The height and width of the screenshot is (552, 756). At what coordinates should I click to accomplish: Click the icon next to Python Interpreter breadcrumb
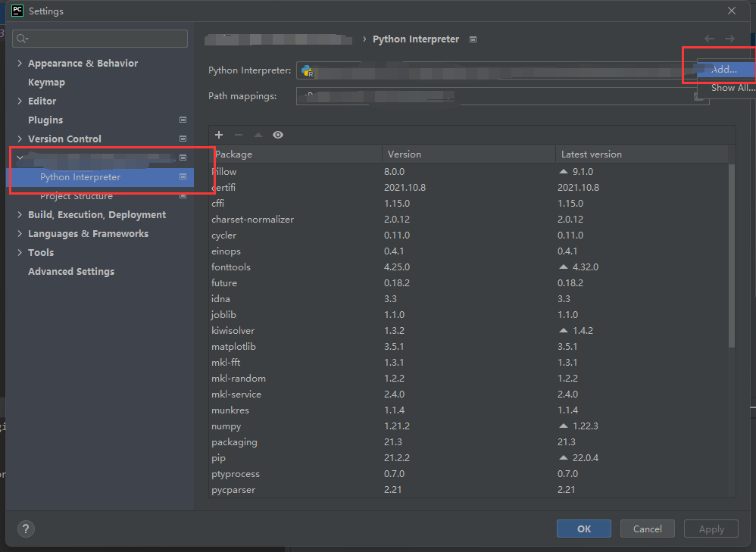(473, 39)
